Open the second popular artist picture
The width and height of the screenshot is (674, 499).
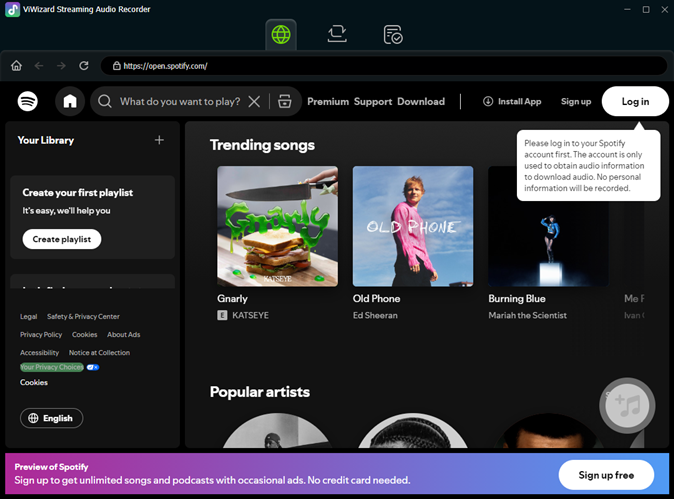tap(413, 430)
